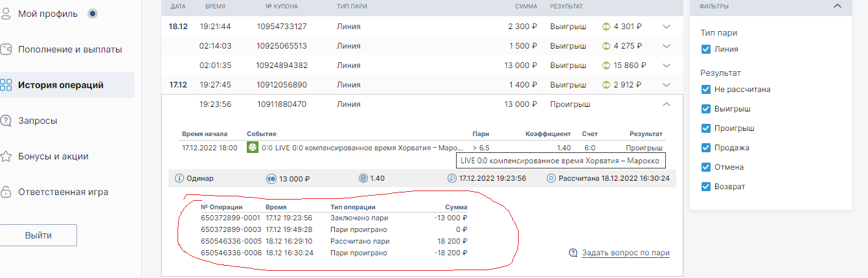Click the star icon next to Бонусы и акции
The height and width of the screenshot is (278, 868).
(6, 156)
